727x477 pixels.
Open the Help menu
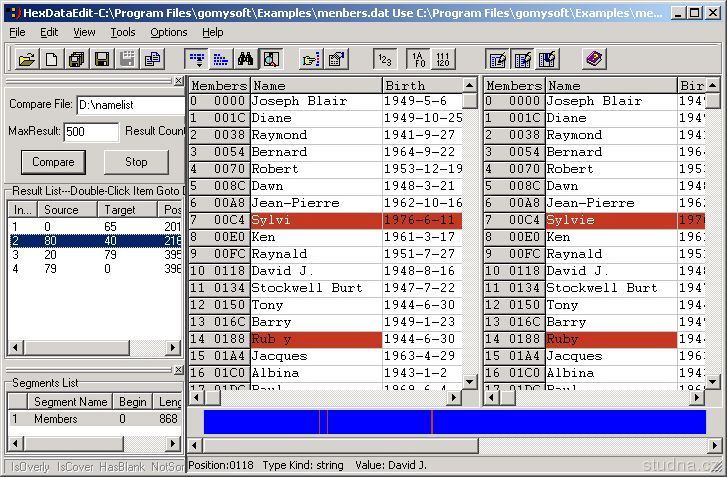[x=213, y=32]
